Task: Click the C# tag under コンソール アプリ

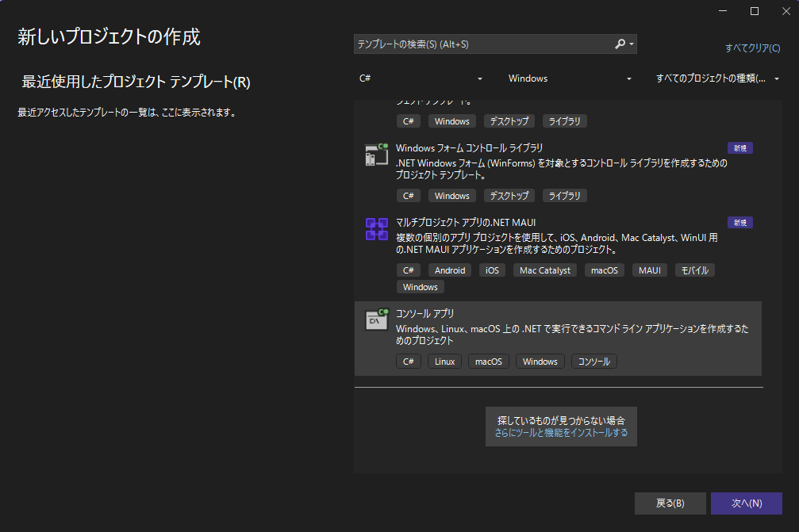Action: 408,361
